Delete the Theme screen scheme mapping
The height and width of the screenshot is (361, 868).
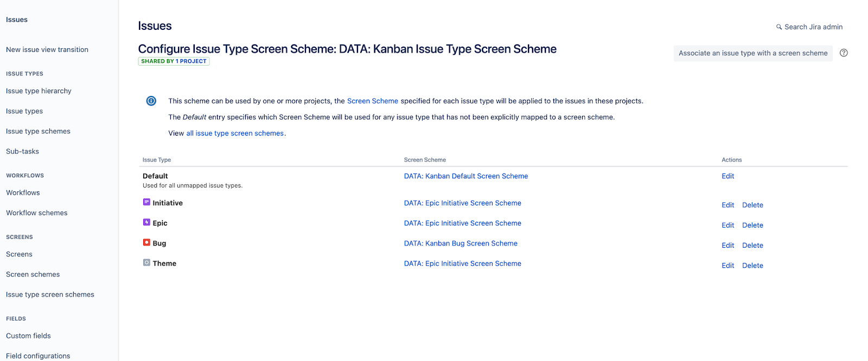tap(752, 265)
